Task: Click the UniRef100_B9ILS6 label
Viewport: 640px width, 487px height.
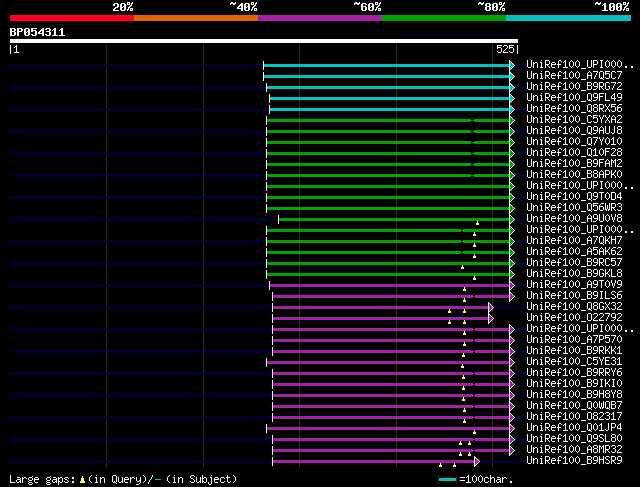Action: tap(574, 296)
